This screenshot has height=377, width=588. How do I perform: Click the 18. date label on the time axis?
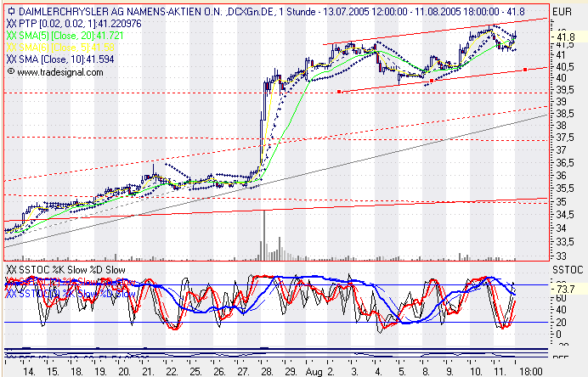(x=76, y=372)
